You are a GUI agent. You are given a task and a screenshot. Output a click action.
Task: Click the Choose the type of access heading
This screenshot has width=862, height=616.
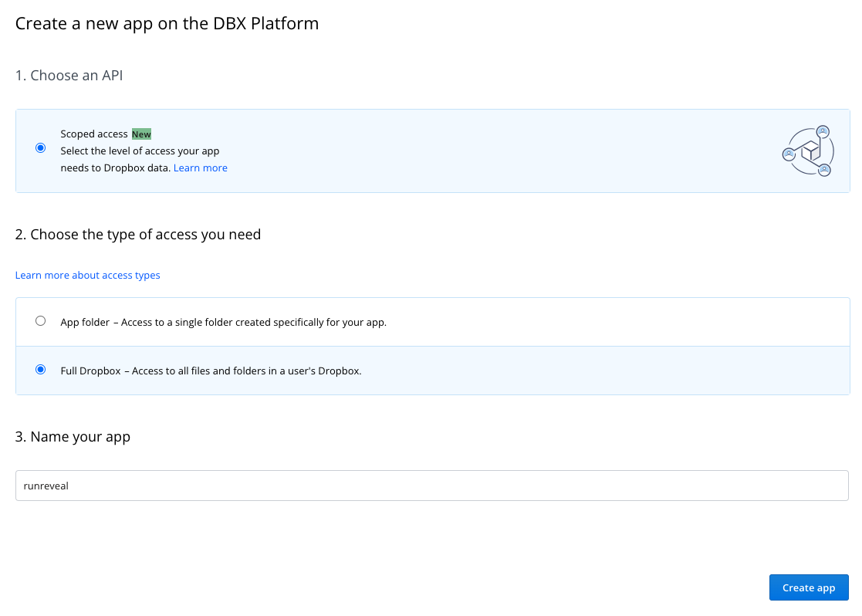(x=137, y=234)
